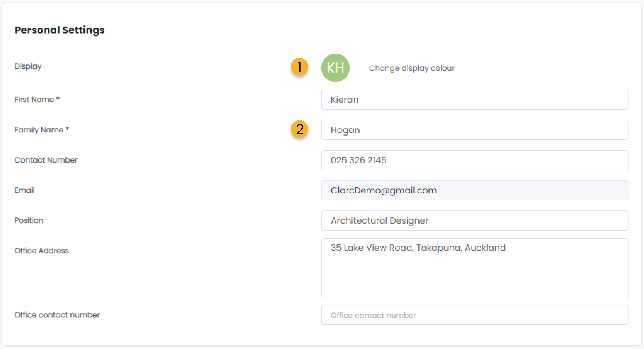Click the Email field ClarcDemo@gmail.com
This screenshot has width=644, height=349.
(475, 190)
